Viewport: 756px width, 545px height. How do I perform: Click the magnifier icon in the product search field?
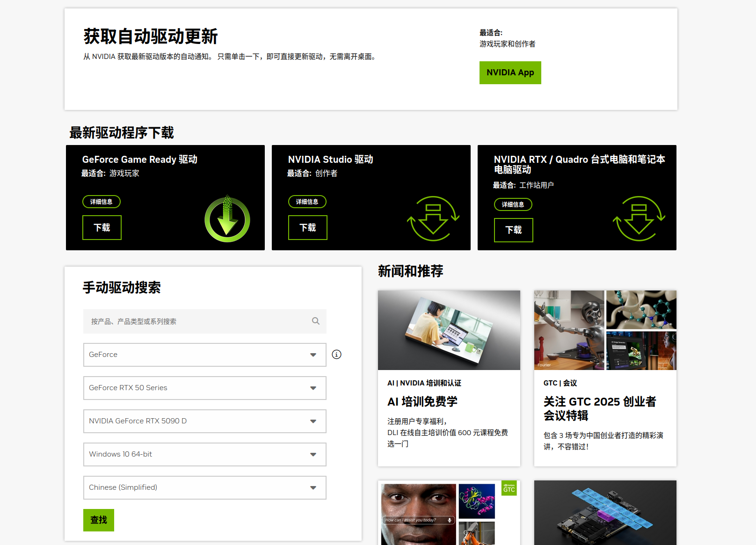316,321
